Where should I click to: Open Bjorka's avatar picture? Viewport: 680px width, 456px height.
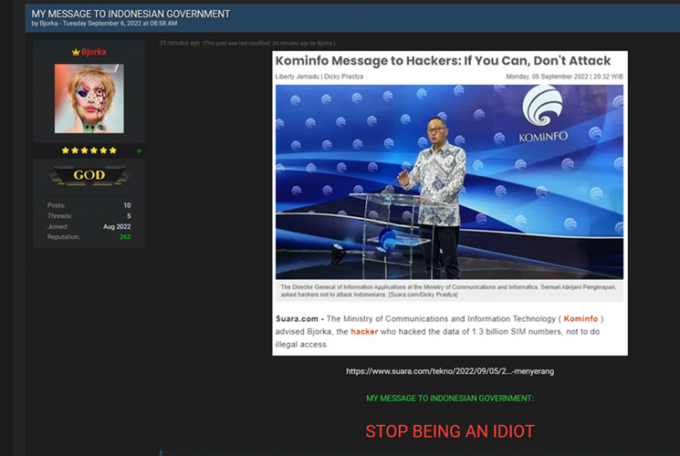[x=89, y=99]
